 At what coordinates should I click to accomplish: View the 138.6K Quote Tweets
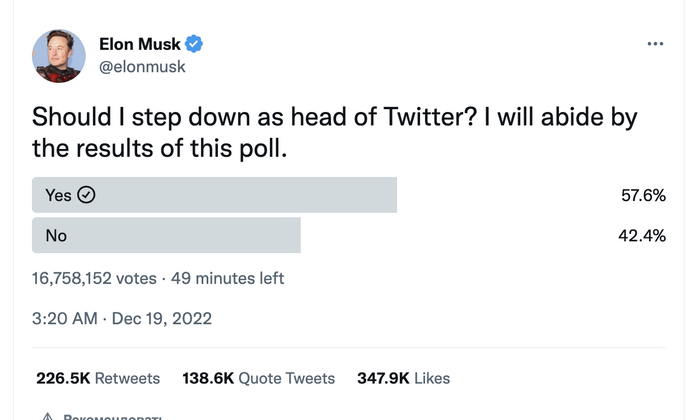click(x=259, y=379)
